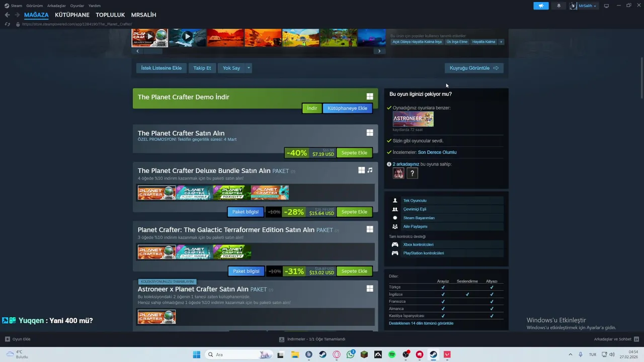Click Windows platform icon on Demo row
Screen dimensions: 644x362
point(370,97)
